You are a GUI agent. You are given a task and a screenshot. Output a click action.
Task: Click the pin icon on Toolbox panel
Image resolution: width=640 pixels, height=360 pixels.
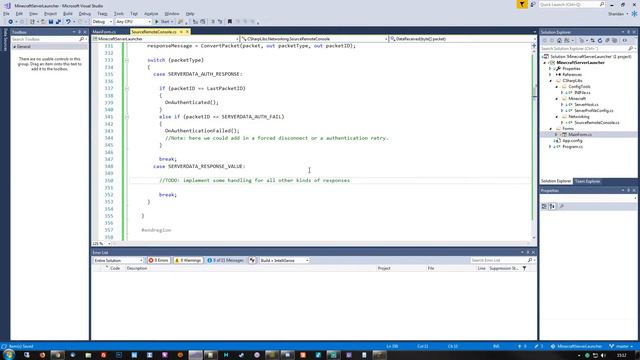[79, 32]
